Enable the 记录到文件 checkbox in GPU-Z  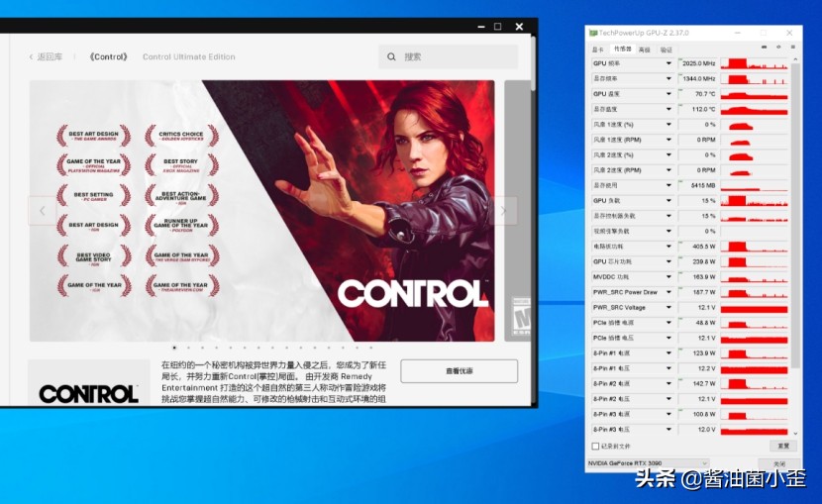[595, 447]
